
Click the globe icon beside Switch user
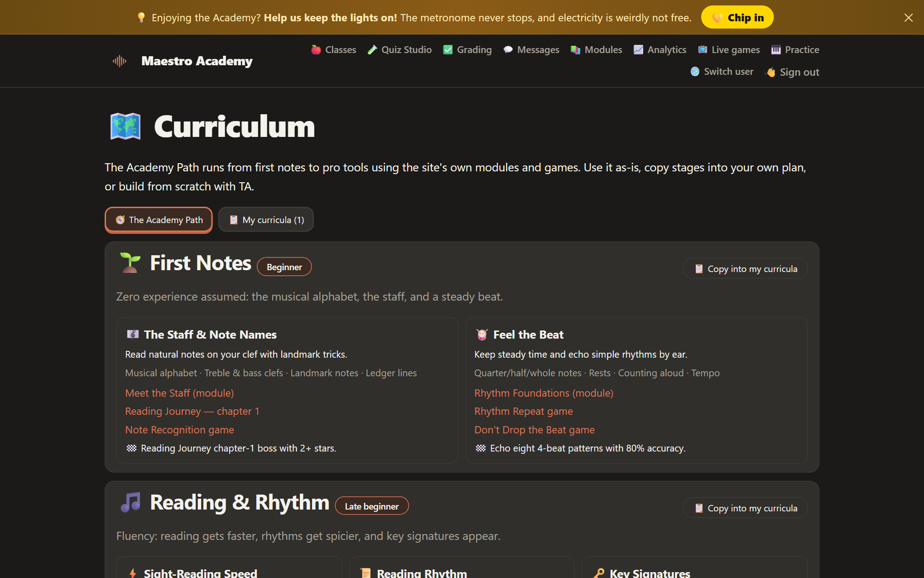coord(695,72)
